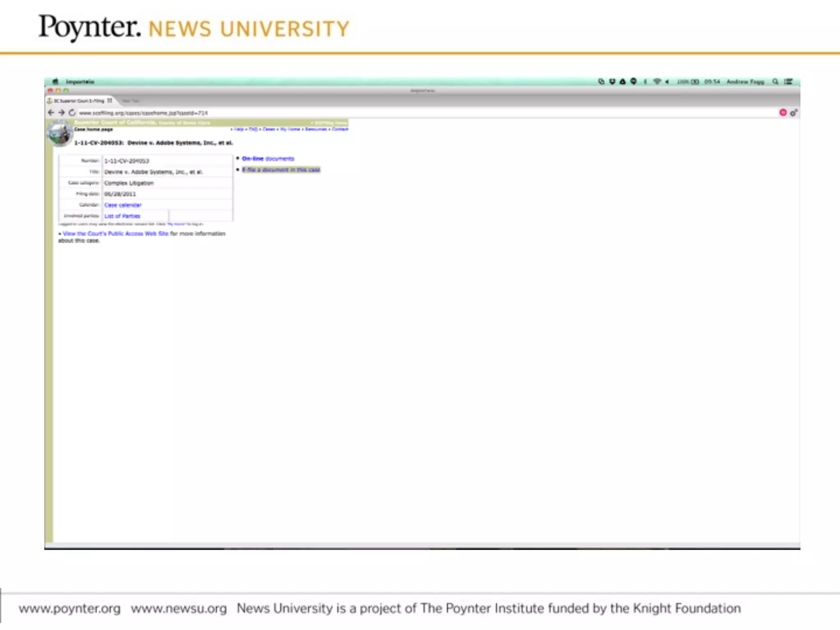
Task: Click the browser forward arrow
Action: (x=62, y=112)
